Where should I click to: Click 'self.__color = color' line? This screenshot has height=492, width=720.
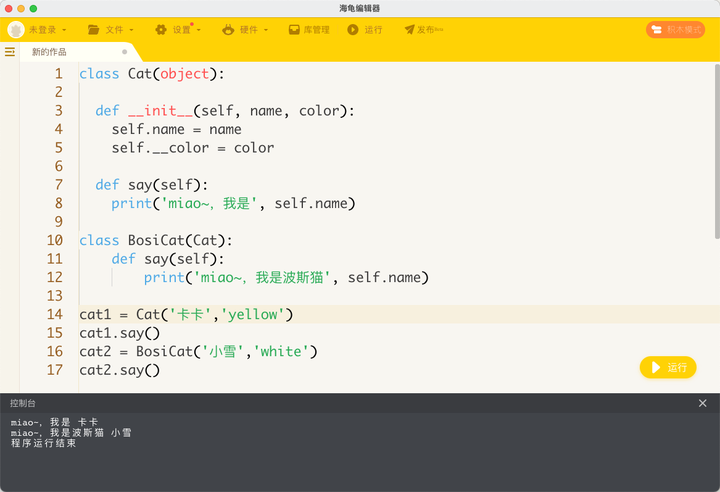click(x=193, y=148)
